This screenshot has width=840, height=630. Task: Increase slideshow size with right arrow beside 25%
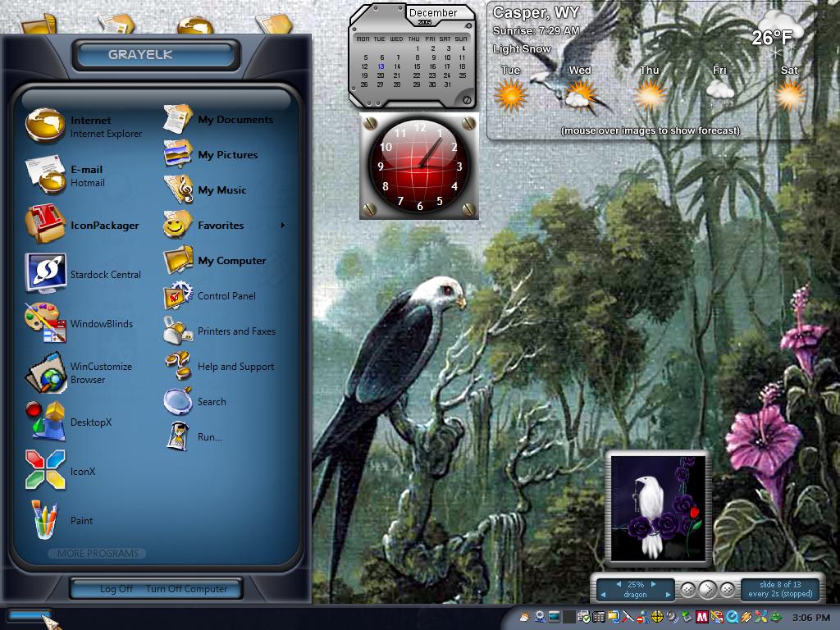pos(653,584)
